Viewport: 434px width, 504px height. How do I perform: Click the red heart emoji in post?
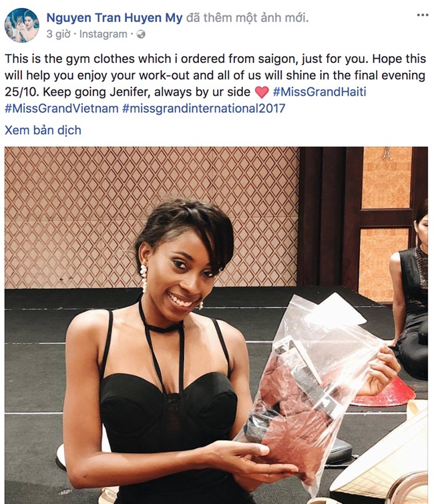[x=262, y=92]
